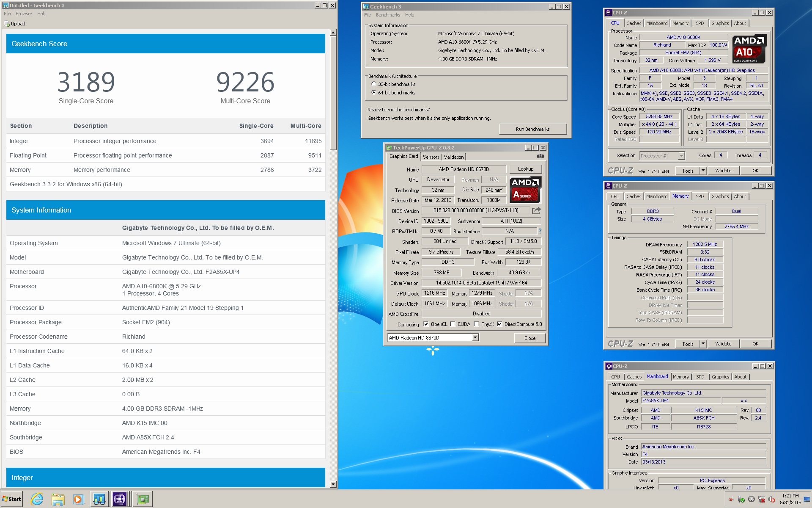Open Internet Explorer from the taskbar
Screen dimensions: 812x508
(x=37, y=500)
